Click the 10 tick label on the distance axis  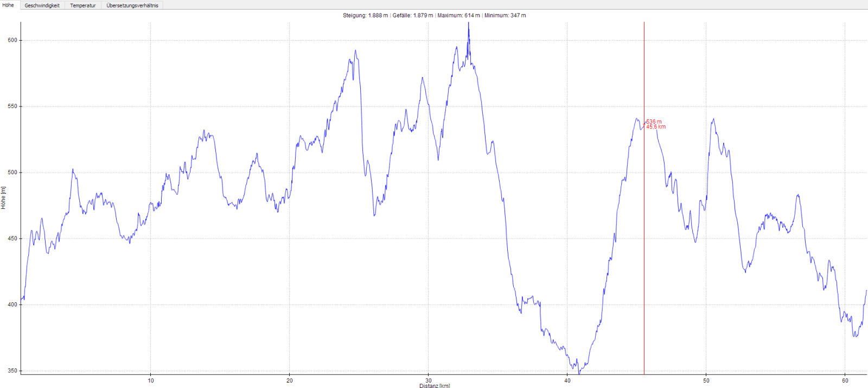(151, 380)
